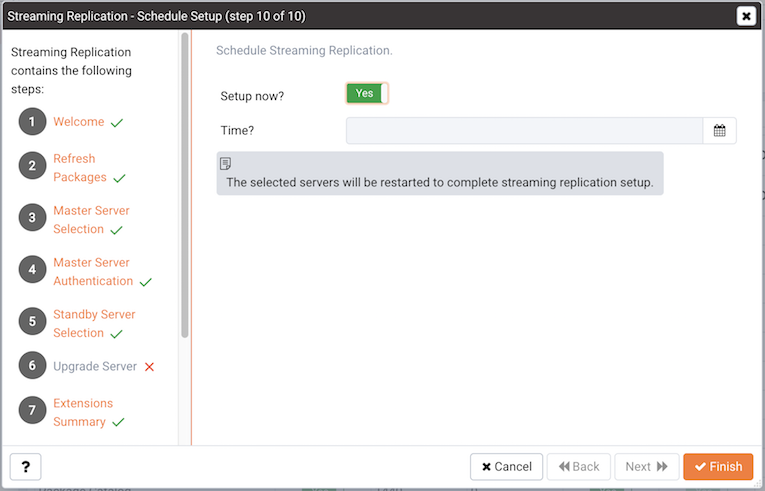This screenshot has height=491, width=765.
Task: Click the 'Setup now?' label
Action: (252, 96)
